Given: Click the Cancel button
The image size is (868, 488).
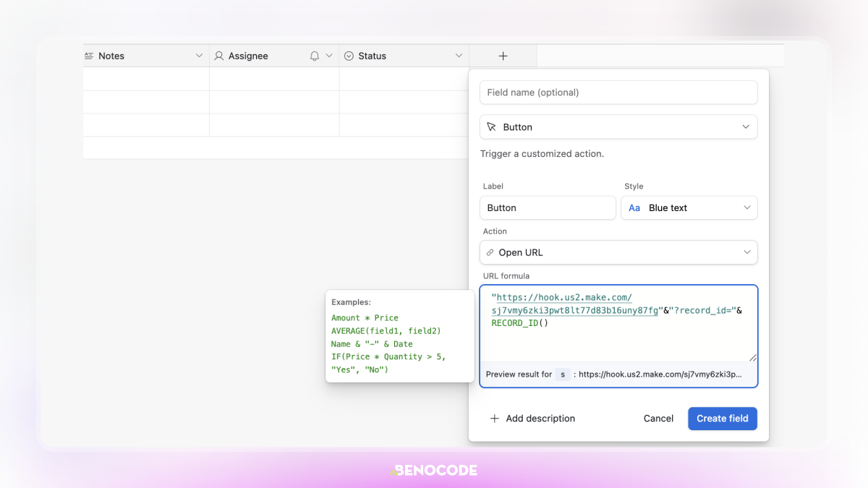Looking at the screenshot, I should (658, 419).
